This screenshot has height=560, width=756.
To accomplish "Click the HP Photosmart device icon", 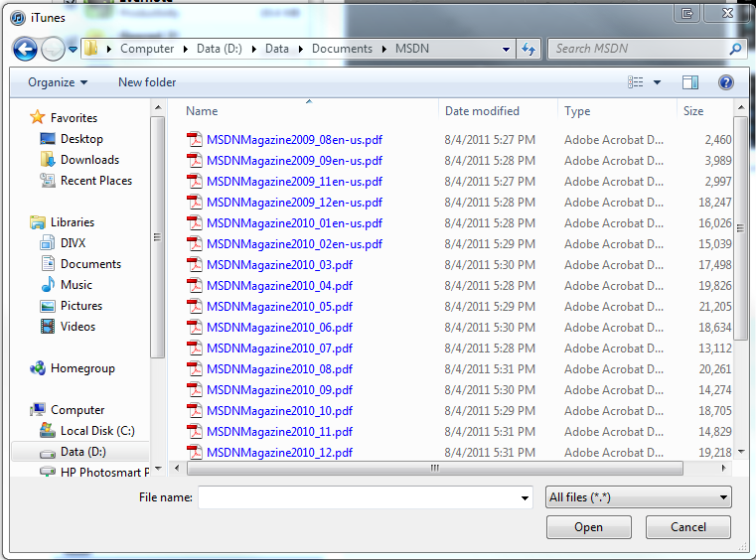I will point(48,472).
